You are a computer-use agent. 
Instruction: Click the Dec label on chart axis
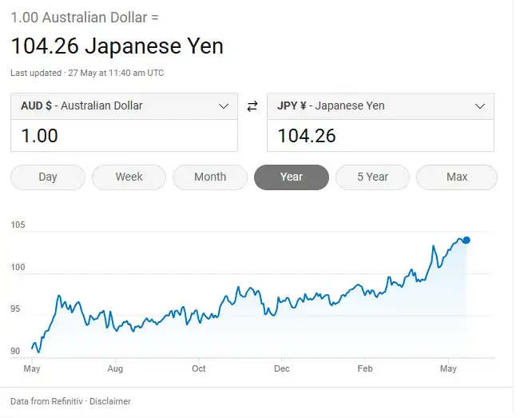(282, 368)
